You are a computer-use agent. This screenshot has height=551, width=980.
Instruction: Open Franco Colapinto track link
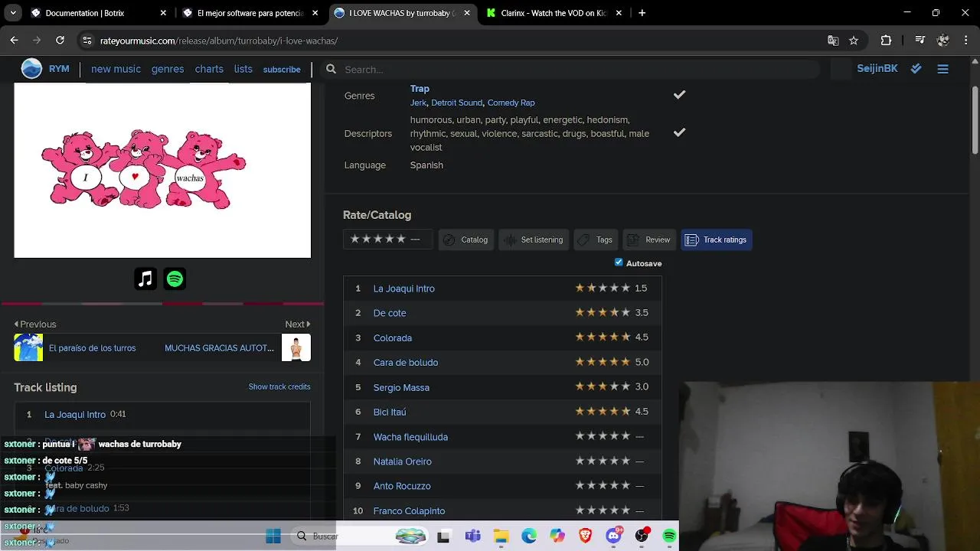pos(409,510)
